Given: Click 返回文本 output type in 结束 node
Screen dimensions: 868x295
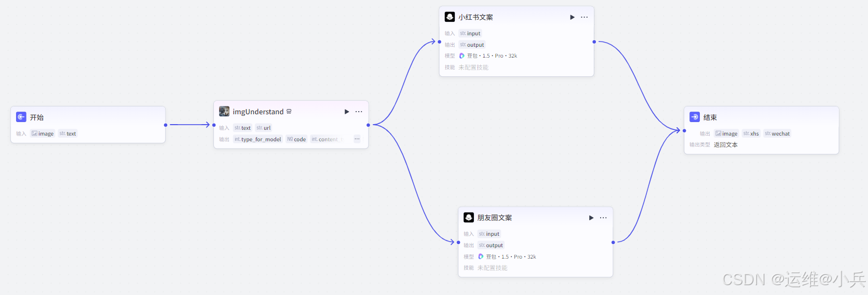Looking at the screenshot, I should (x=726, y=145).
